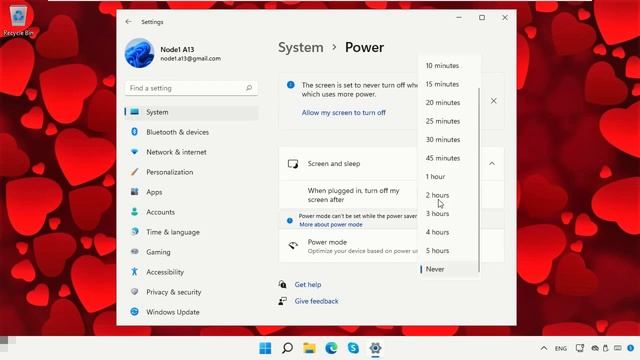Click the Find a setting search box
This screenshot has height=360, width=640.
[x=191, y=88]
